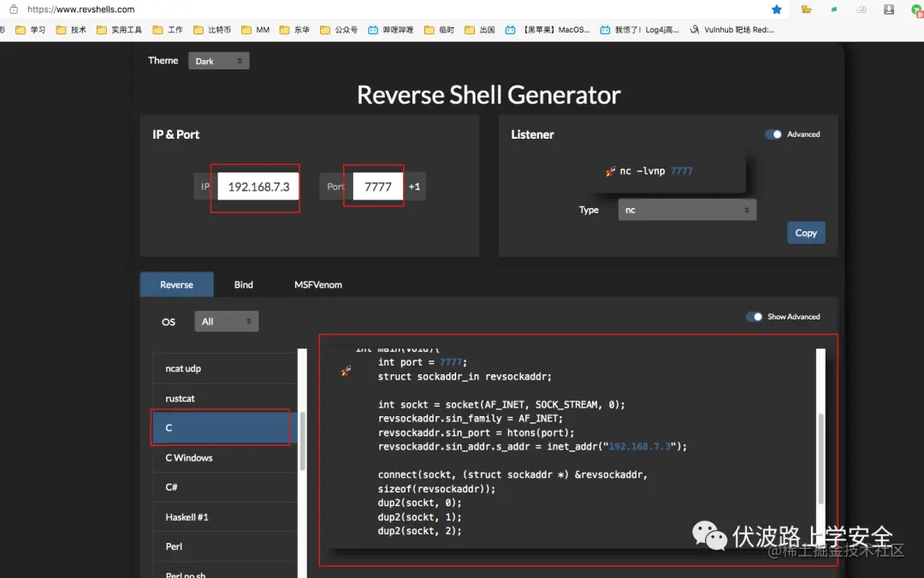Open the 临时 bookmark folder
This screenshot has height=578, width=924.
(x=439, y=29)
